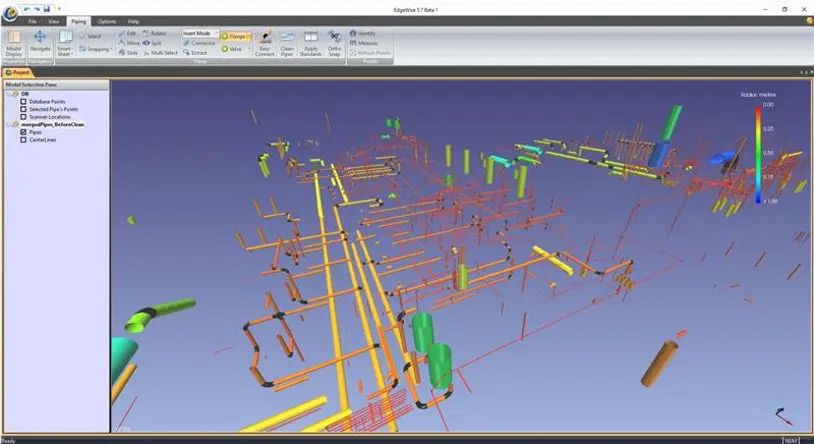Image resolution: width=814 pixels, height=444 pixels.
Task: Open the Model Display tool
Action: point(14,43)
